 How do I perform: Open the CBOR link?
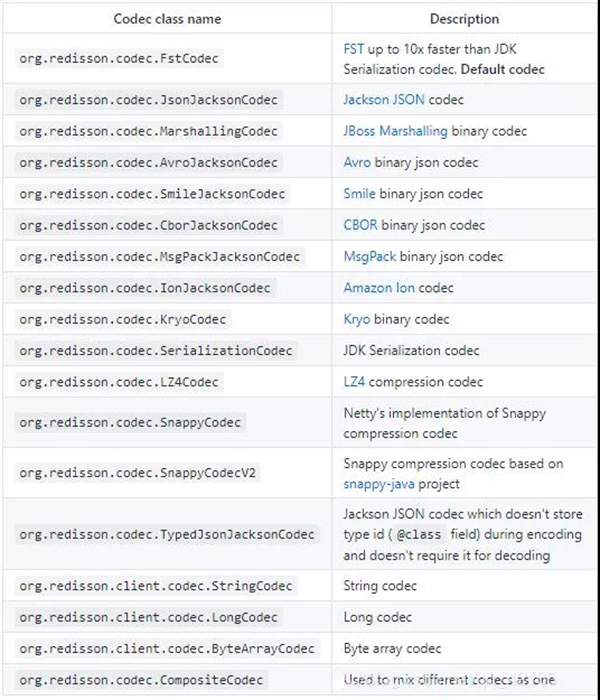click(x=360, y=225)
